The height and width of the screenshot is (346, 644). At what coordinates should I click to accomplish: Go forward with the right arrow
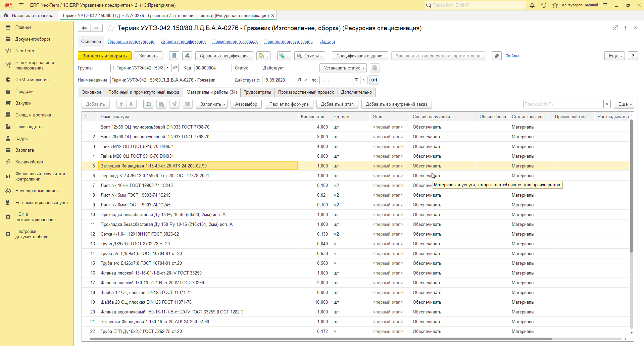coord(96,28)
